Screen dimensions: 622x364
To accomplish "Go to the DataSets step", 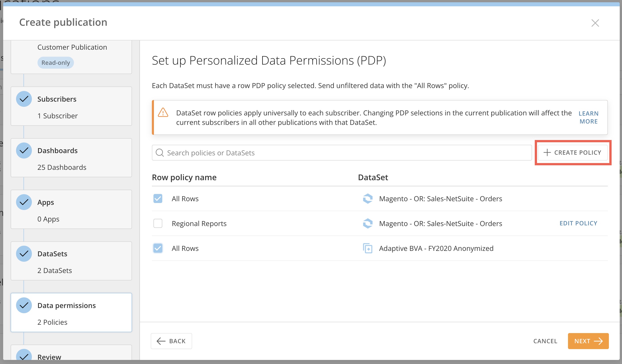I will coord(71,261).
